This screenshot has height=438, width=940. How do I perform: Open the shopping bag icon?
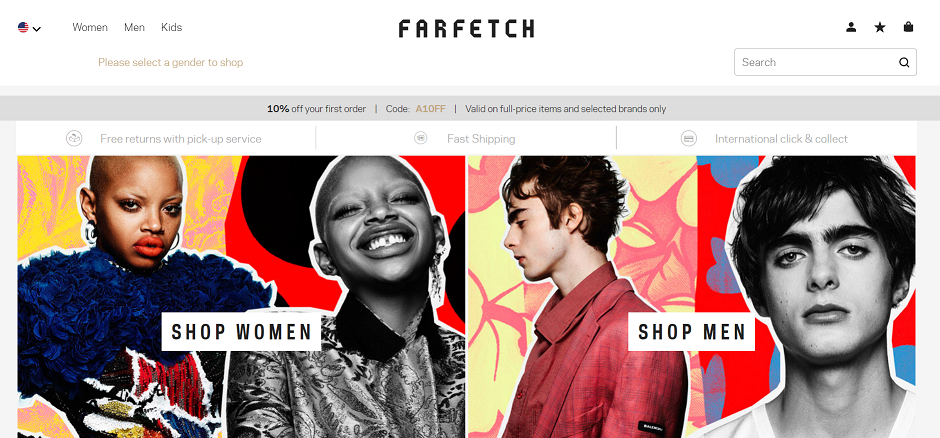click(x=908, y=27)
